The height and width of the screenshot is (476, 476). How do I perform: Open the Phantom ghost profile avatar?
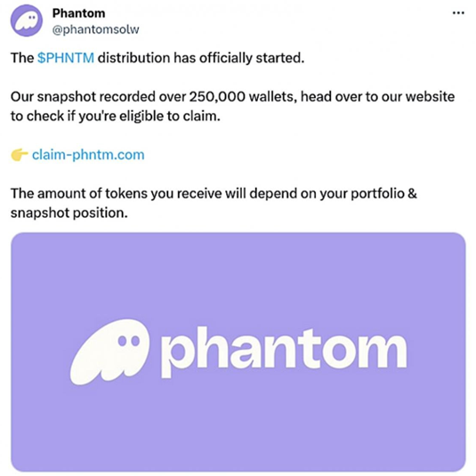click(27, 20)
